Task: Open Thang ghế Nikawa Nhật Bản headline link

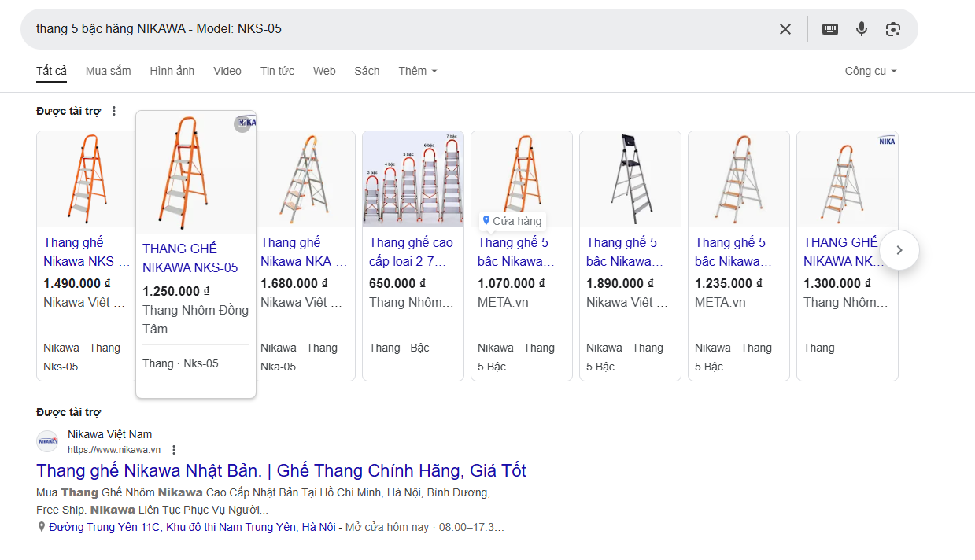Action: 281,471
